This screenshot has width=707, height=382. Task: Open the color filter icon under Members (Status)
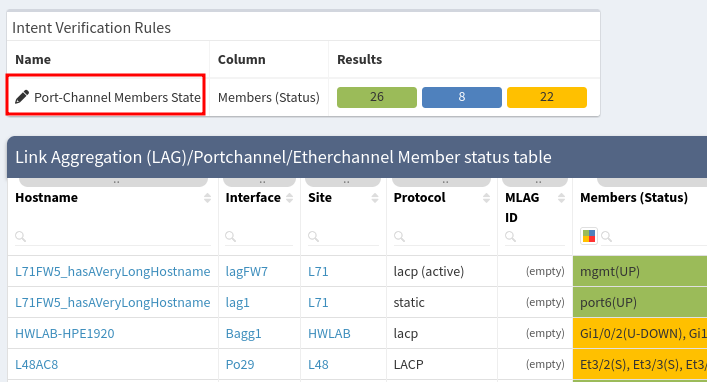pos(589,236)
